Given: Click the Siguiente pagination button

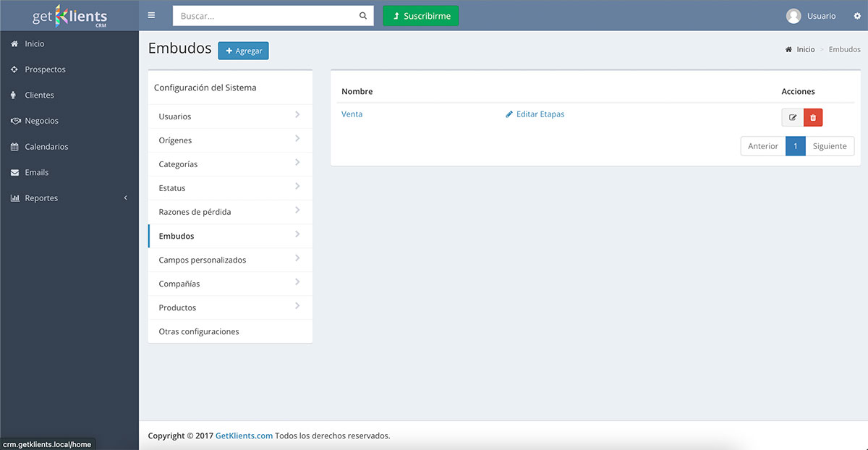Looking at the screenshot, I should point(829,146).
